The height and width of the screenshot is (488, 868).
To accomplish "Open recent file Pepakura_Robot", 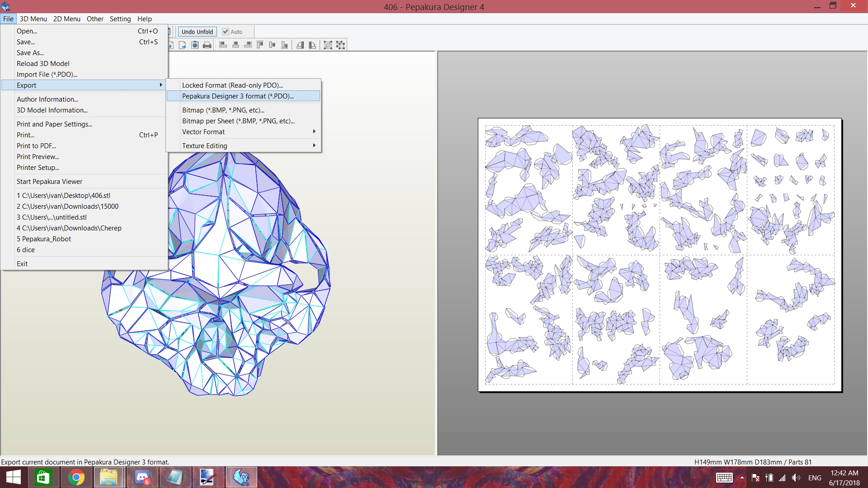I will pyautogui.click(x=84, y=239).
